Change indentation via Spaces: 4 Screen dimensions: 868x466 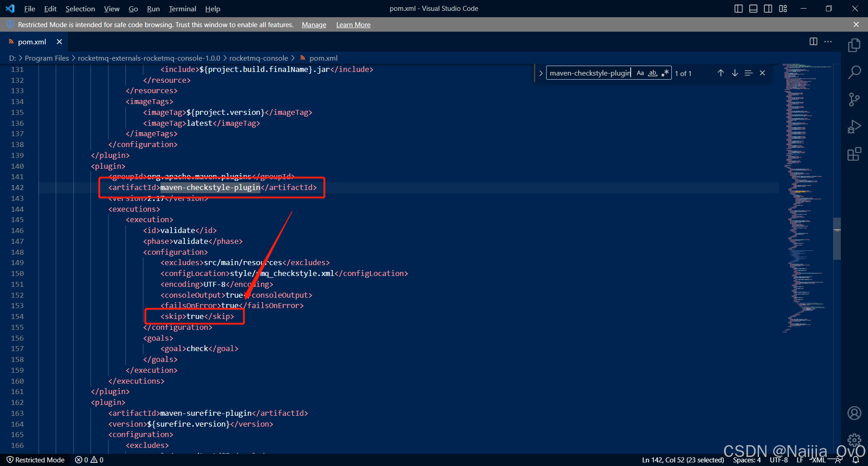[x=746, y=460]
